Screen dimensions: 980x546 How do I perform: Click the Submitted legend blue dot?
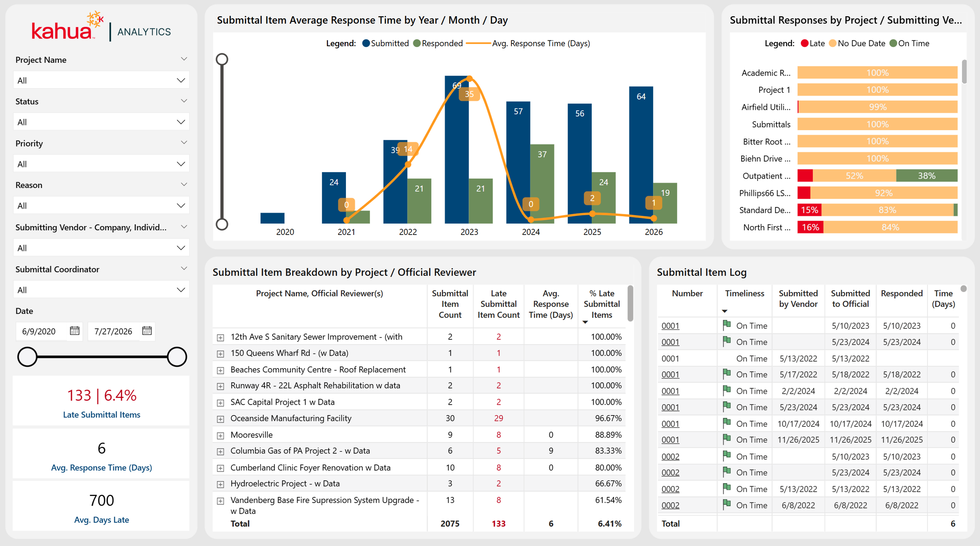coord(366,43)
